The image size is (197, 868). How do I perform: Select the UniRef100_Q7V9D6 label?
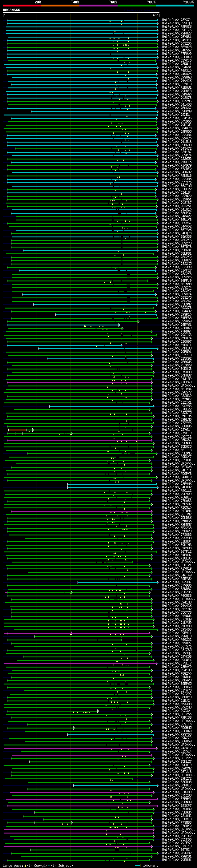point(177,586)
